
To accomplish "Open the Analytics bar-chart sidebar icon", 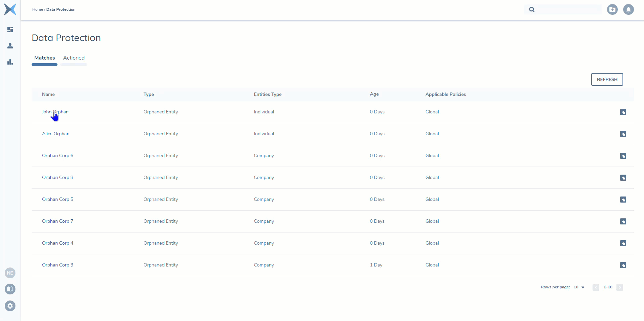I will (x=10, y=62).
